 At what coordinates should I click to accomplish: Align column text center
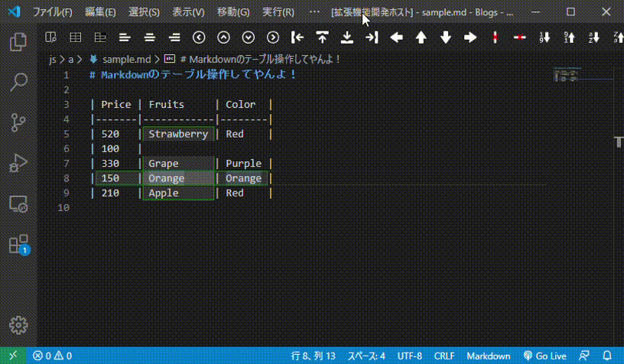[x=150, y=37]
